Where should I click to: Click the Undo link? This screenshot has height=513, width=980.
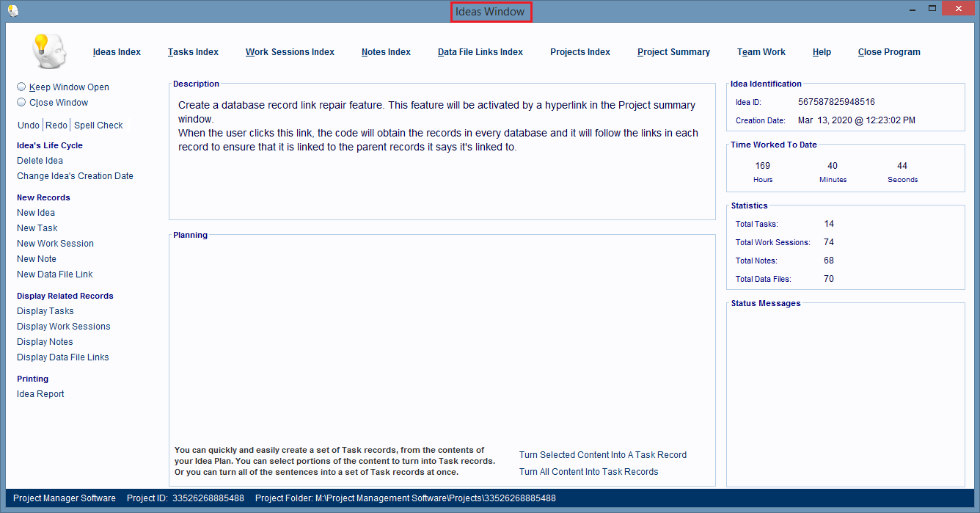click(29, 125)
